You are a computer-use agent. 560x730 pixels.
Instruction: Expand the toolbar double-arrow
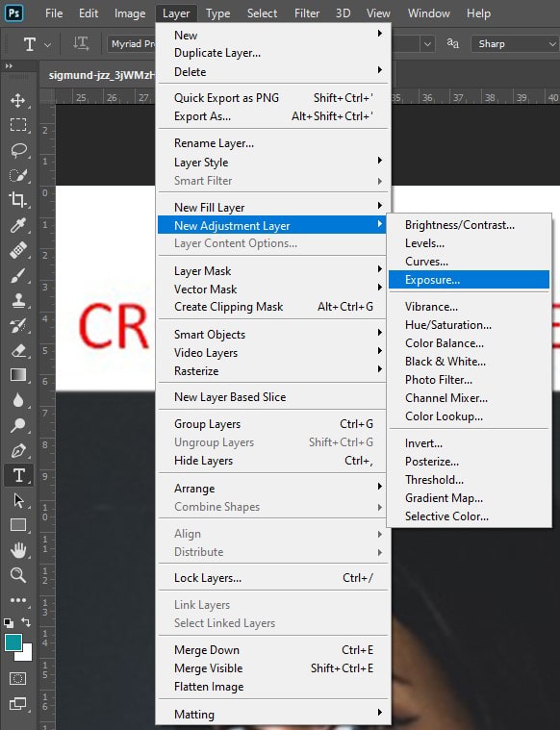pyautogui.click(x=9, y=66)
